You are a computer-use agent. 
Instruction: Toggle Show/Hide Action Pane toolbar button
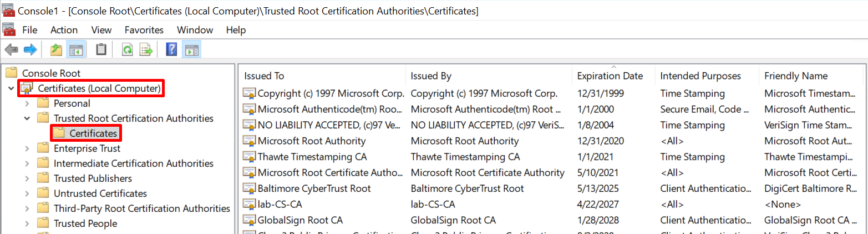191,50
